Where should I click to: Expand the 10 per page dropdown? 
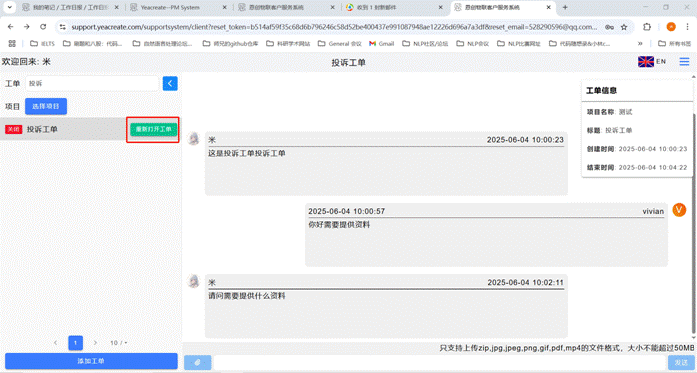pos(119,343)
